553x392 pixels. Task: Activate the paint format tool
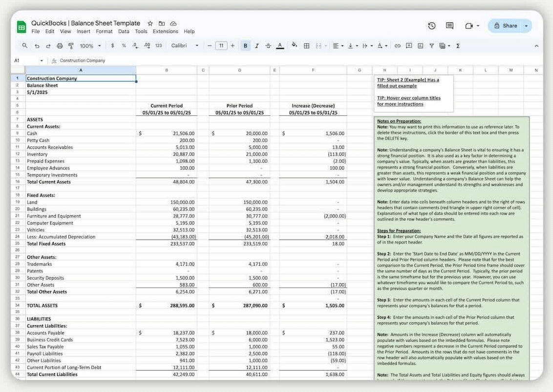[x=71, y=46]
